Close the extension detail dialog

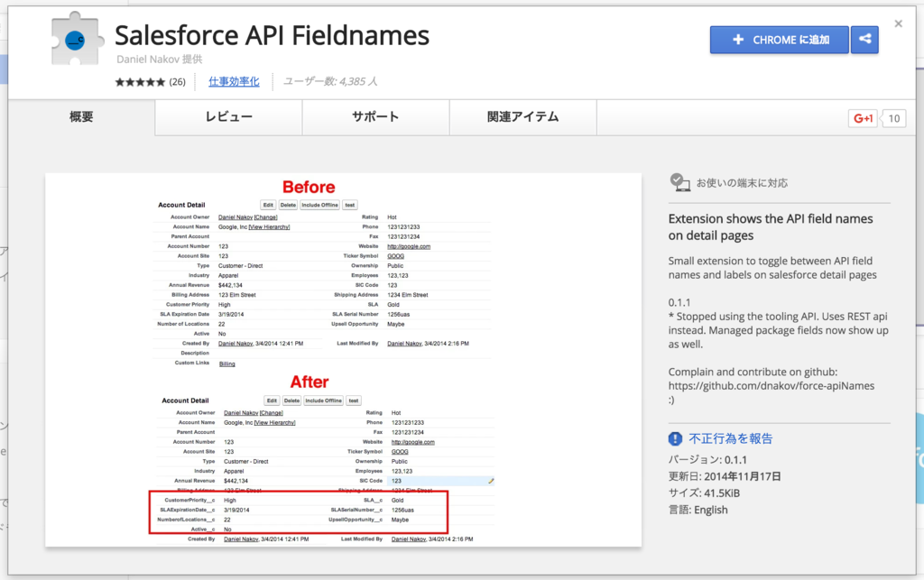898,23
